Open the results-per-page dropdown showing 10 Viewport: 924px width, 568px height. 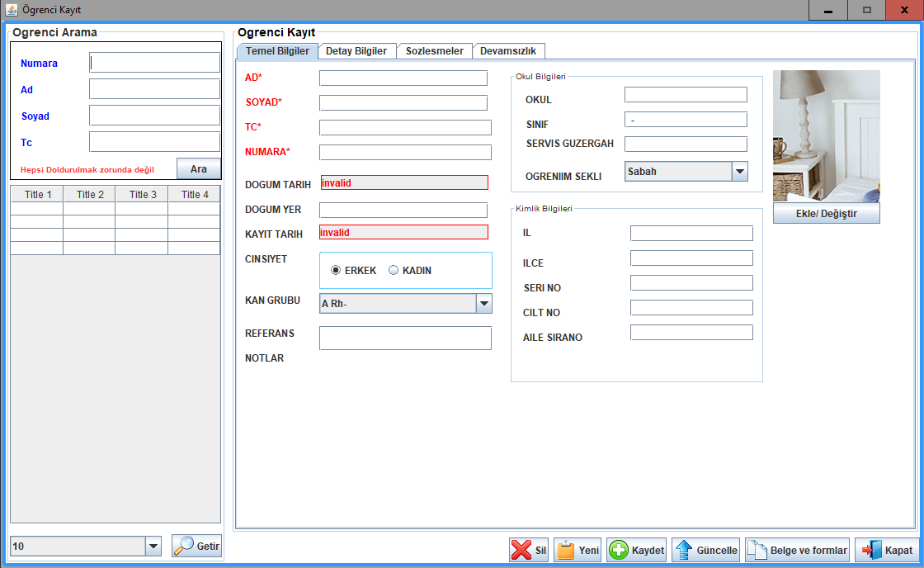(153, 546)
